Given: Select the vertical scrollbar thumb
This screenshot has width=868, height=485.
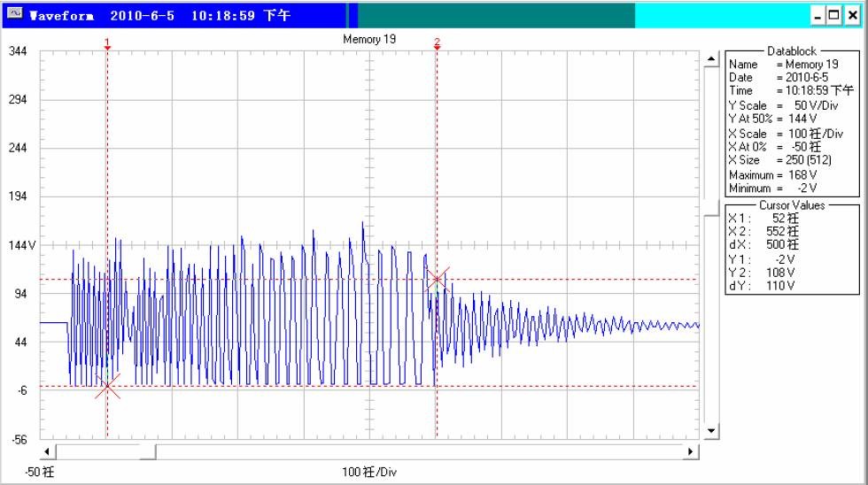Looking at the screenshot, I should click(x=710, y=210).
